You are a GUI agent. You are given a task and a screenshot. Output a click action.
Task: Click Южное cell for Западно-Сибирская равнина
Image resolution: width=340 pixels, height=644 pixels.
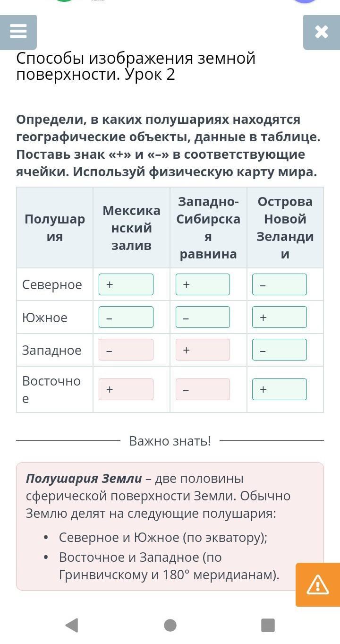(203, 317)
